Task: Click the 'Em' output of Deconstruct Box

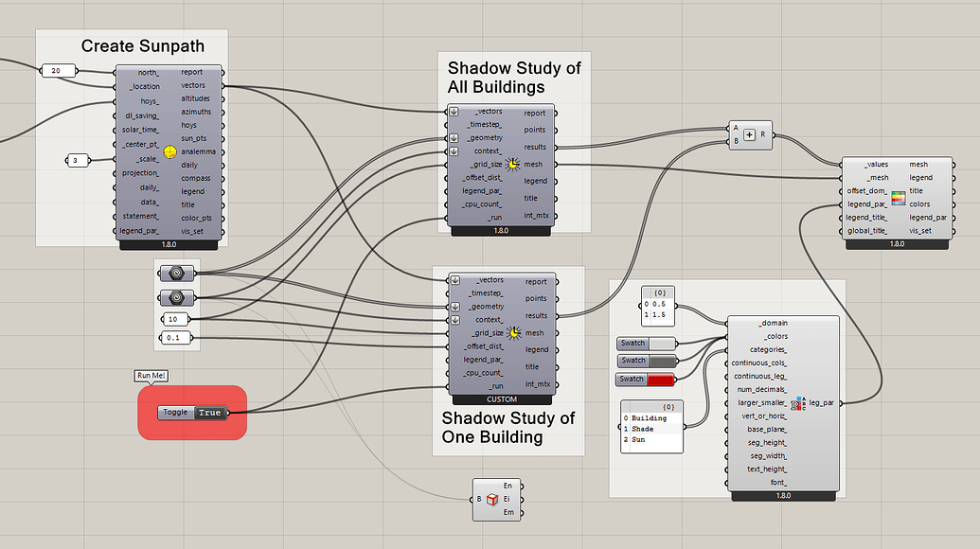Action: (x=508, y=513)
